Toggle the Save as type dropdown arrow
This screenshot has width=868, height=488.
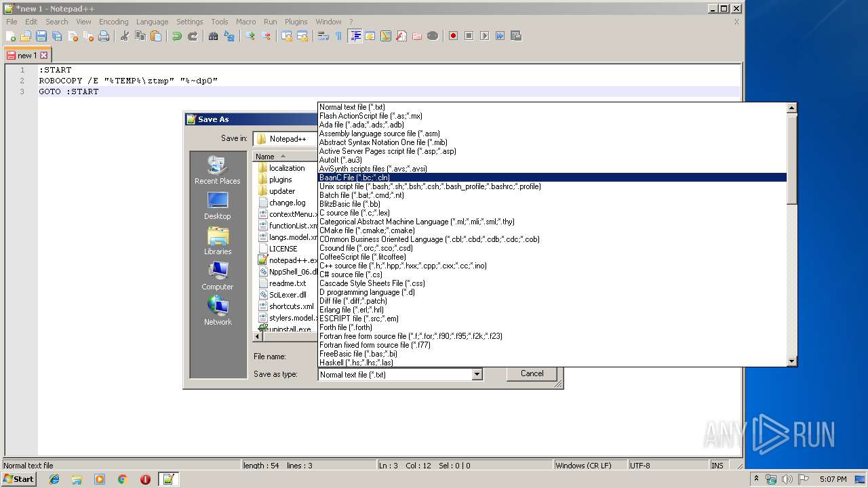(477, 375)
